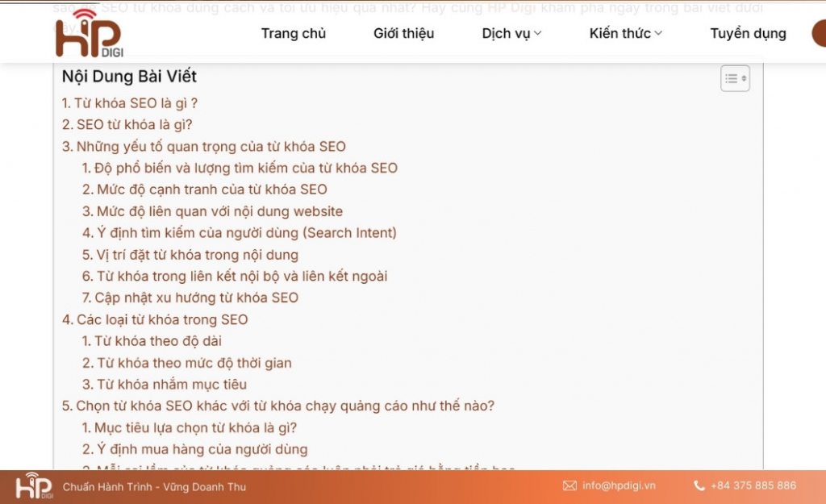Open 'Mục tiêu lựa chọn từ khóa là gì?'

(189, 427)
